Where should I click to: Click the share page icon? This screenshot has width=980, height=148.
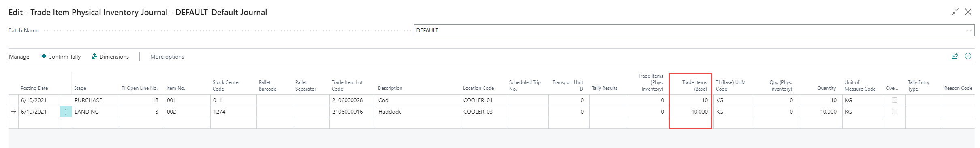955,56
